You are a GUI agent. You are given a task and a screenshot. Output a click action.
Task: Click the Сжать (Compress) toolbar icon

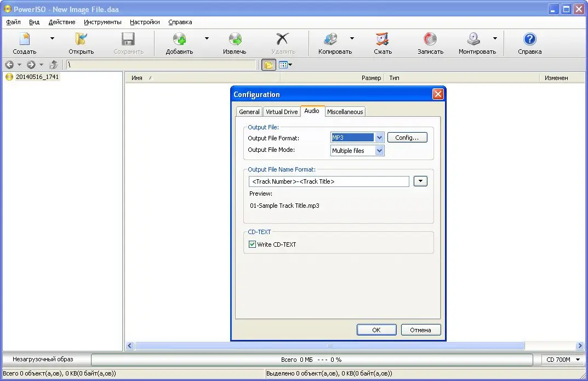pos(383,39)
